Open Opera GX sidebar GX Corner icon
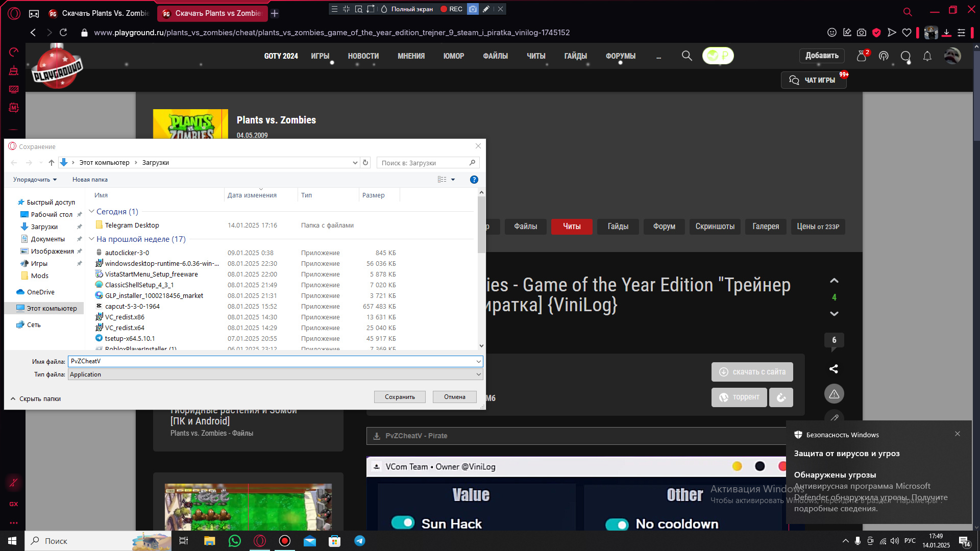The height and width of the screenshot is (551, 980). (14, 504)
